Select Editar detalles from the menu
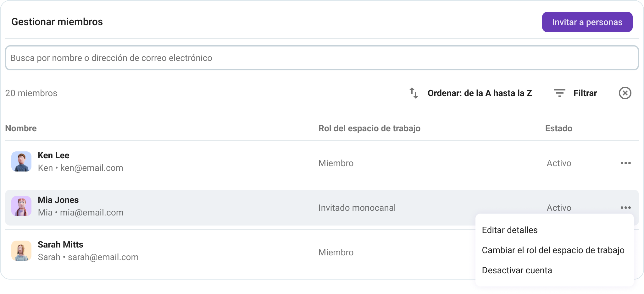 point(509,230)
